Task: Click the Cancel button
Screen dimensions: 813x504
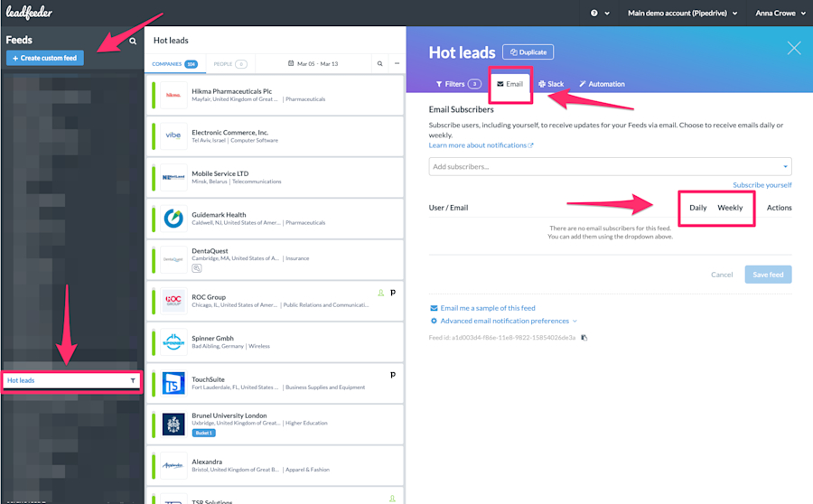Action: click(721, 275)
